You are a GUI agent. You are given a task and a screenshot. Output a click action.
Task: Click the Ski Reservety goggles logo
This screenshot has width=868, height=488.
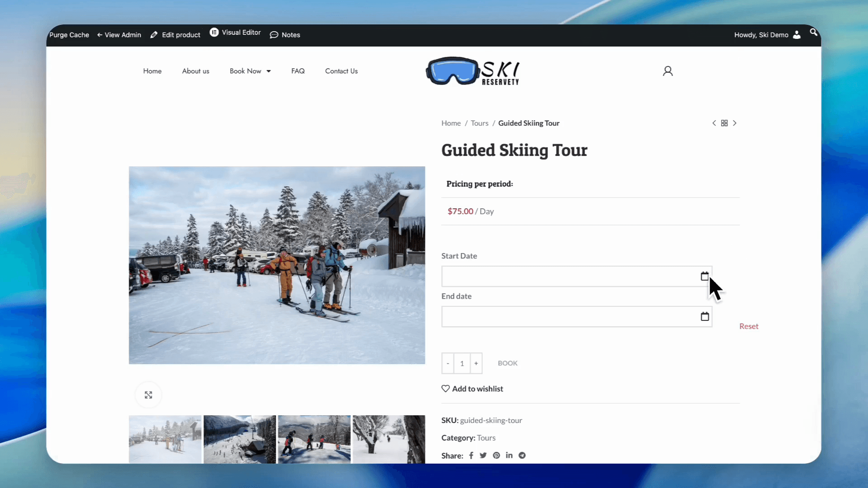point(473,71)
